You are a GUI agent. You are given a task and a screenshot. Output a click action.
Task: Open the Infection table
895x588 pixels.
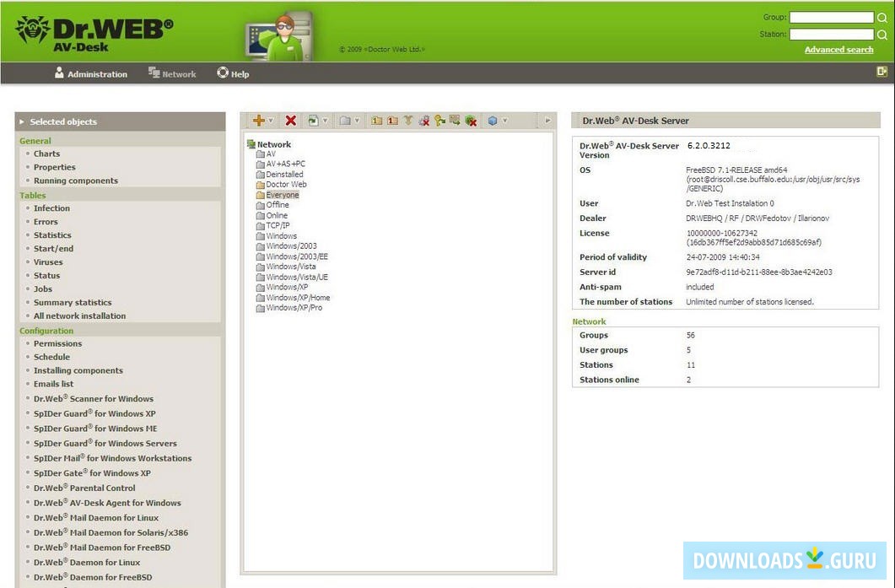tap(51, 208)
